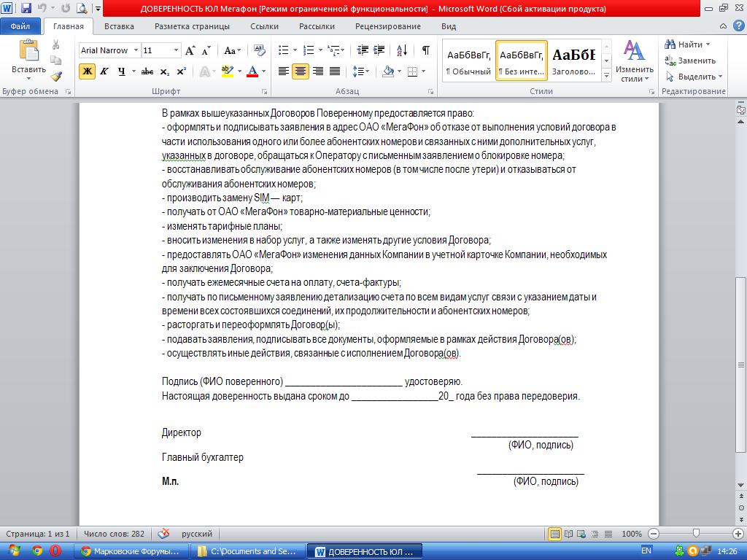Toggle Italic (К) formatting
The image size is (747, 560).
pos(104,71)
